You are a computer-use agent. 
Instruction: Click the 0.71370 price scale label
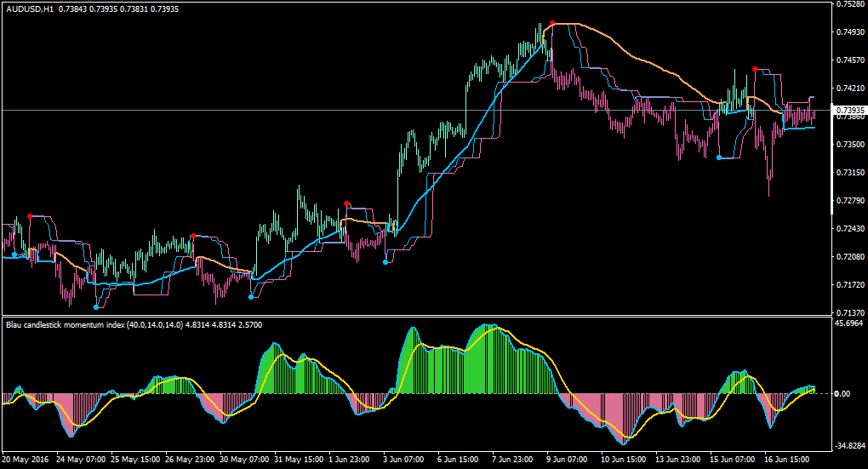(850, 313)
